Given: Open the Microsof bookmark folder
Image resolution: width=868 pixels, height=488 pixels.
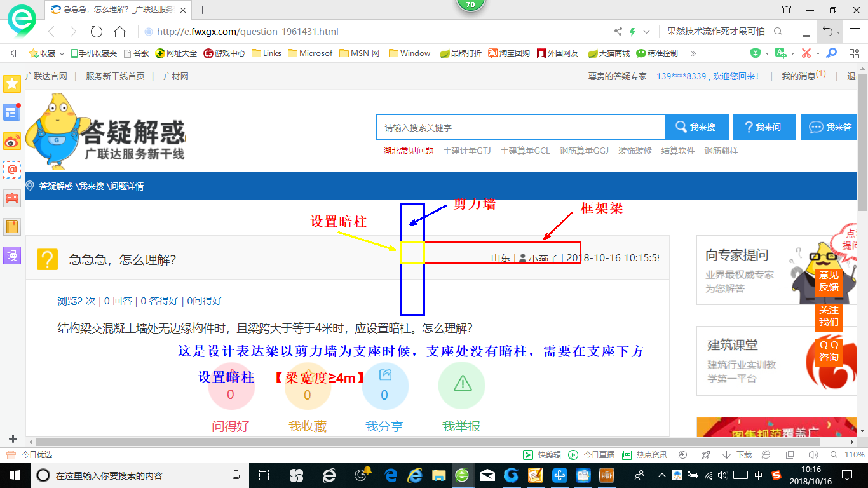Looking at the screenshot, I should click(310, 53).
